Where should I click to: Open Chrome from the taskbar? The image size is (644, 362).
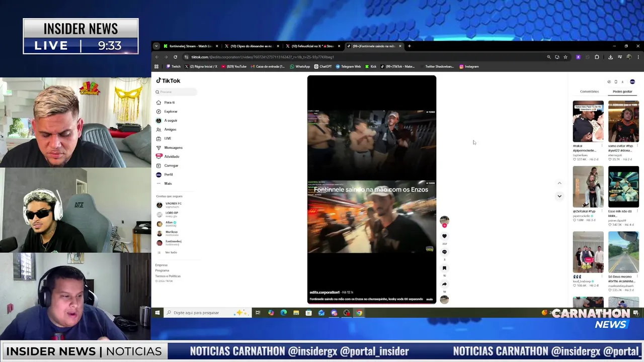tap(359, 313)
